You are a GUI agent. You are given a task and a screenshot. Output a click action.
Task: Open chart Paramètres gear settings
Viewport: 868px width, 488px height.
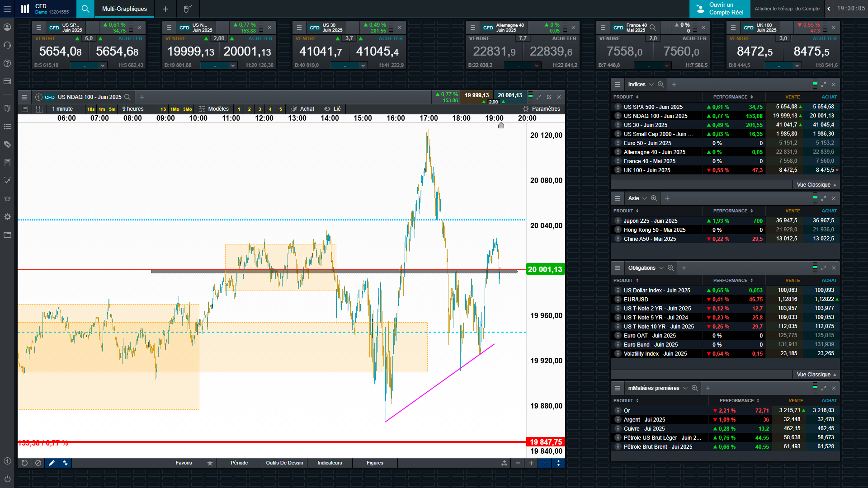click(541, 109)
